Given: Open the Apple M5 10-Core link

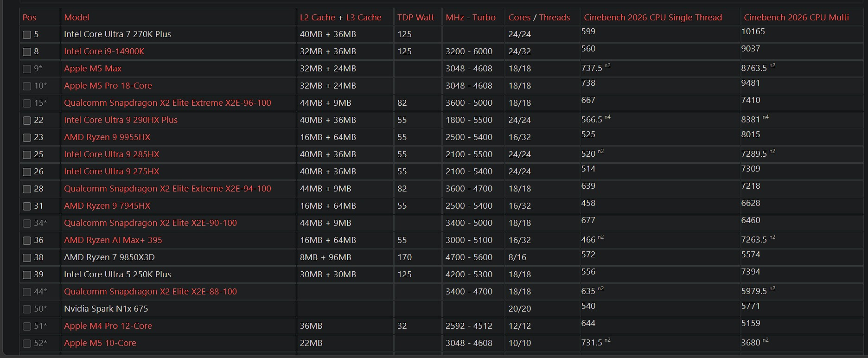Looking at the screenshot, I should point(100,343).
